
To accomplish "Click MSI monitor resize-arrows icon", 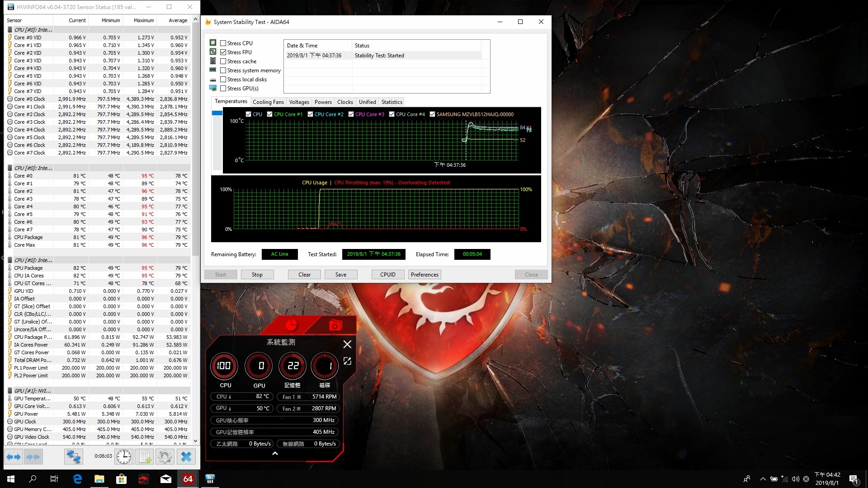I will (347, 361).
